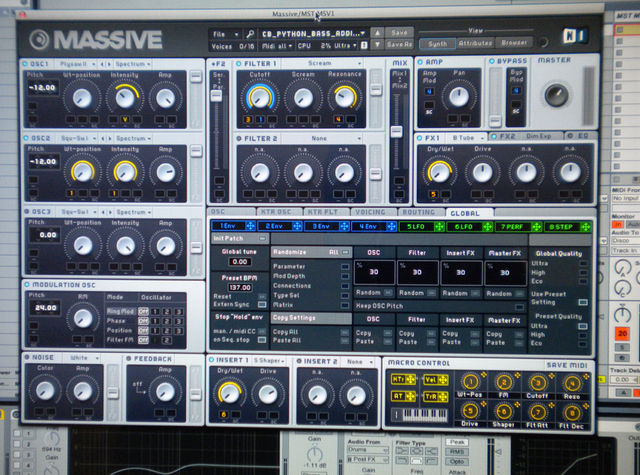Click the 3Env modulation cross handle
640x475 pixels.
(344, 226)
